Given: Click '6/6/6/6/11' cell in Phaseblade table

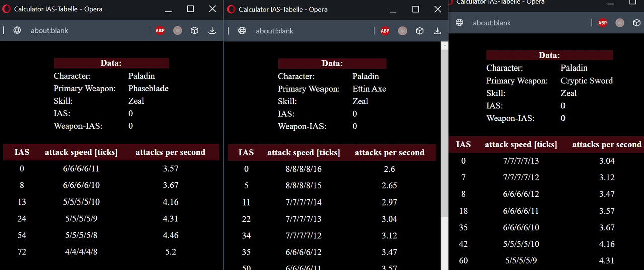Looking at the screenshot, I should 81,169.
